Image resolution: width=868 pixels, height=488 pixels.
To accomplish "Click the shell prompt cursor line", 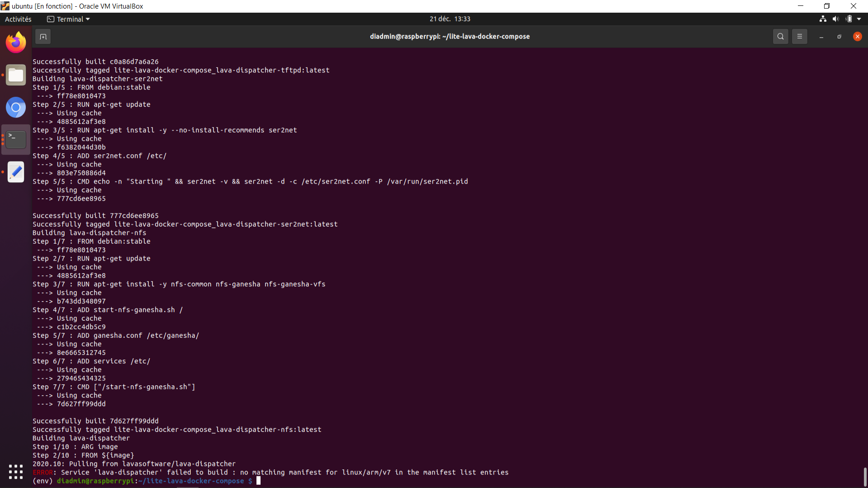I will (x=147, y=481).
